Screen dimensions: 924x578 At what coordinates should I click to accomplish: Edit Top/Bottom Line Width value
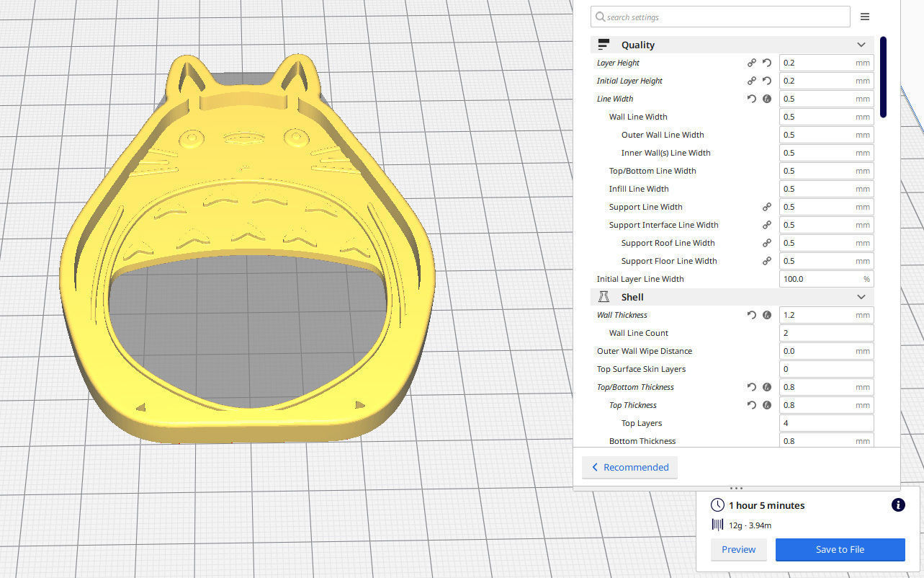(826, 171)
